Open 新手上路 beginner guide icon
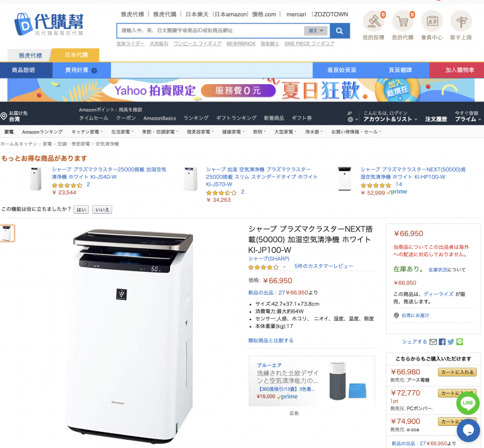This screenshot has width=484, height=448. [x=461, y=21]
